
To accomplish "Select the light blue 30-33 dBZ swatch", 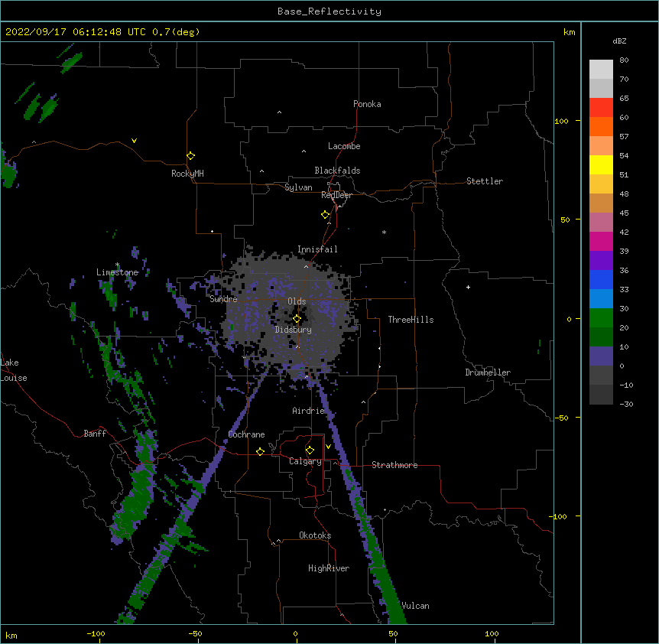I will (x=601, y=299).
